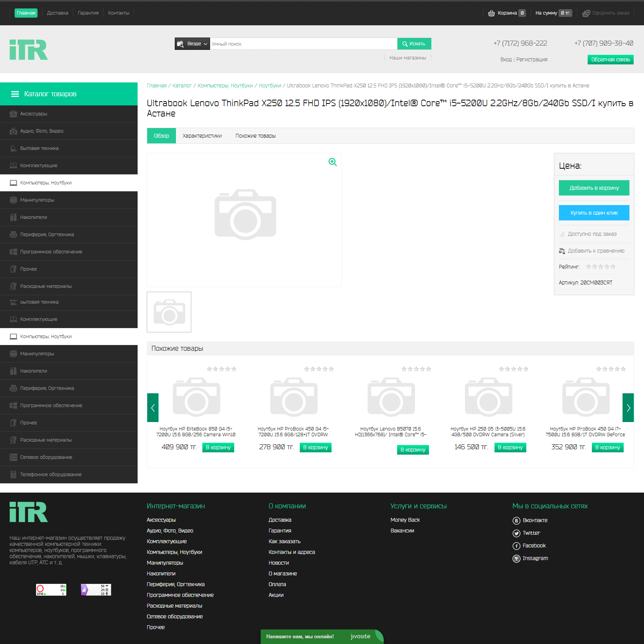The width and height of the screenshot is (644, 644).
Task: Click the image zoom magnifier icon
Action: [332, 162]
